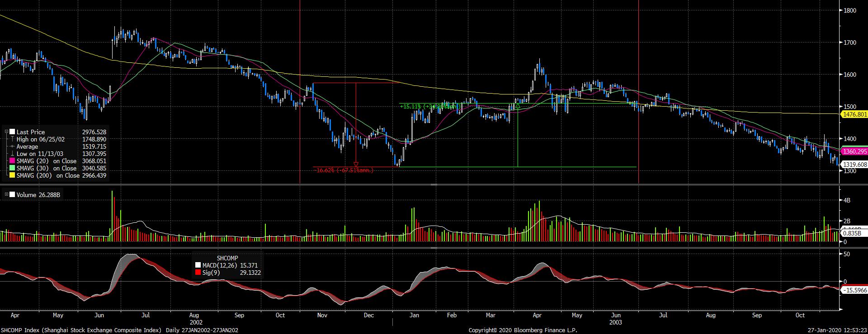This screenshot has height=334, width=868.
Task: Select the Low marker icon in legend
Action: tap(12, 154)
